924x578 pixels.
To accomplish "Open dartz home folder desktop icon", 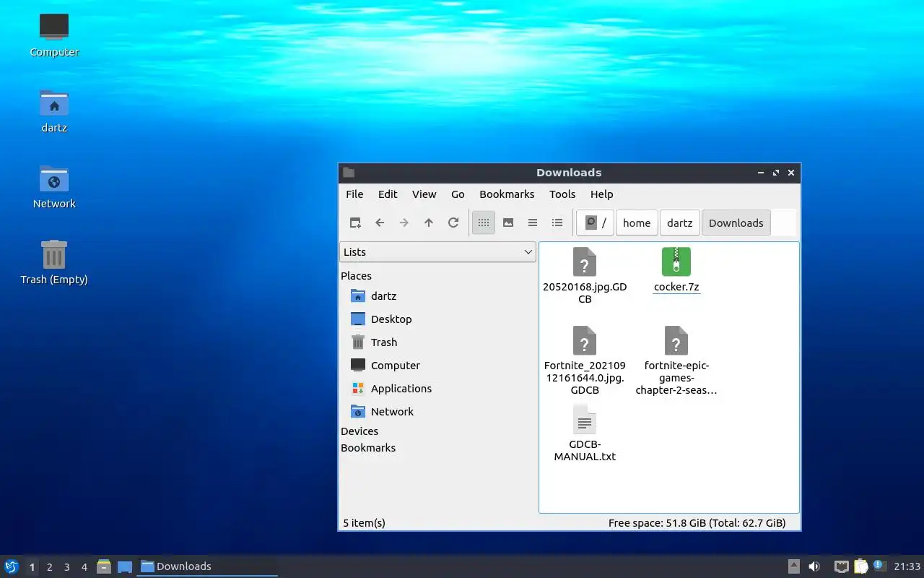I will 54,103.
